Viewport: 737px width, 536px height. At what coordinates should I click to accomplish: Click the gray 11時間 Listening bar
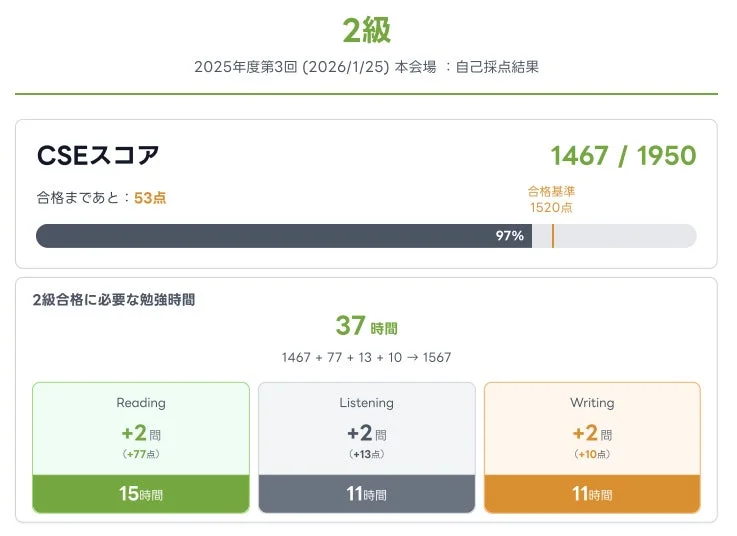(366, 494)
